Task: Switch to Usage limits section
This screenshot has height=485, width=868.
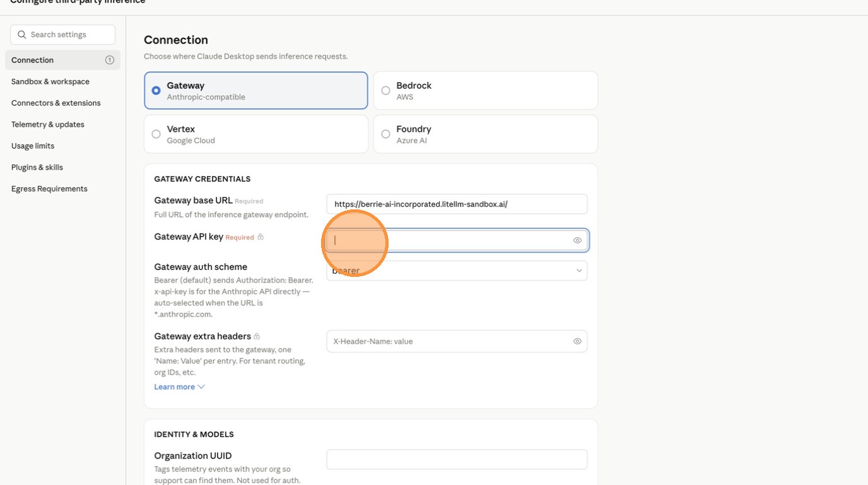Action: pos(33,146)
